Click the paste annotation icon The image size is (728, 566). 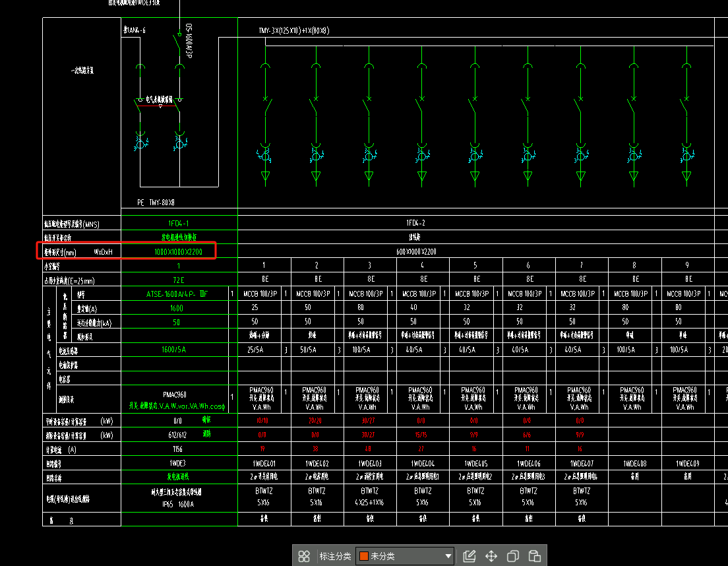click(535, 556)
